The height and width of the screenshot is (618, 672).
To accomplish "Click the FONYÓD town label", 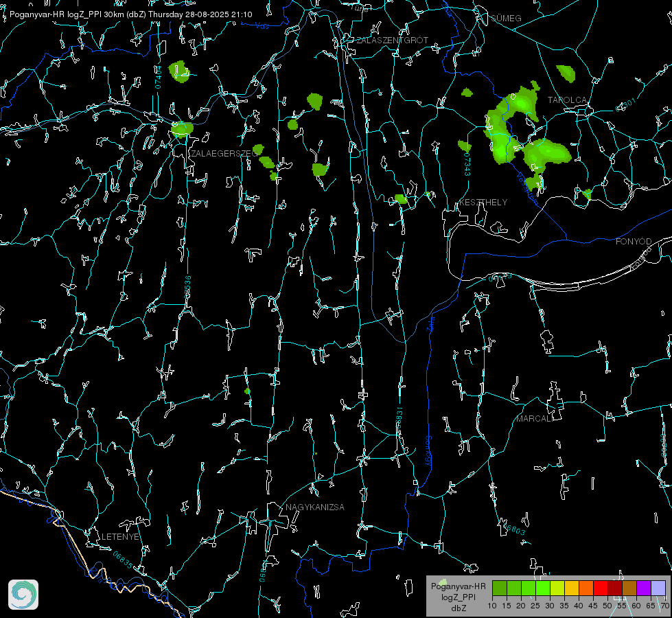I will (634, 242).
